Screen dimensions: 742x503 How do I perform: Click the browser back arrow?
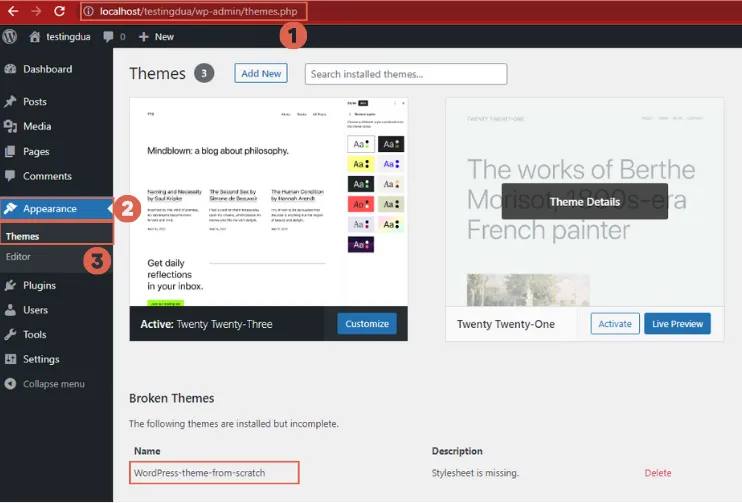13,11
